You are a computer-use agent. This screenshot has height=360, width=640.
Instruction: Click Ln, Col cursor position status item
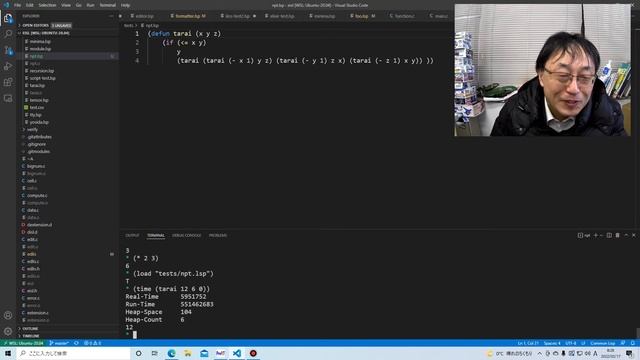pos(528,343)
